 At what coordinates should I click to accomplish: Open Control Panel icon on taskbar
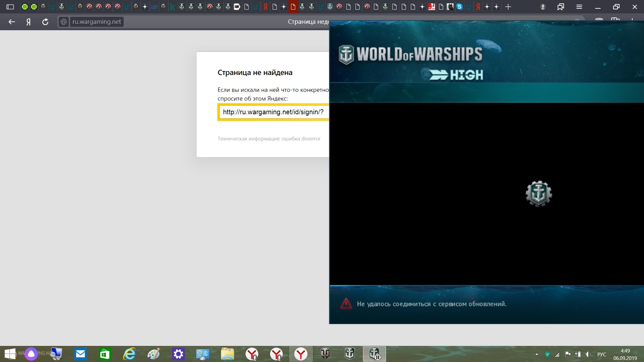coord(203,354)
